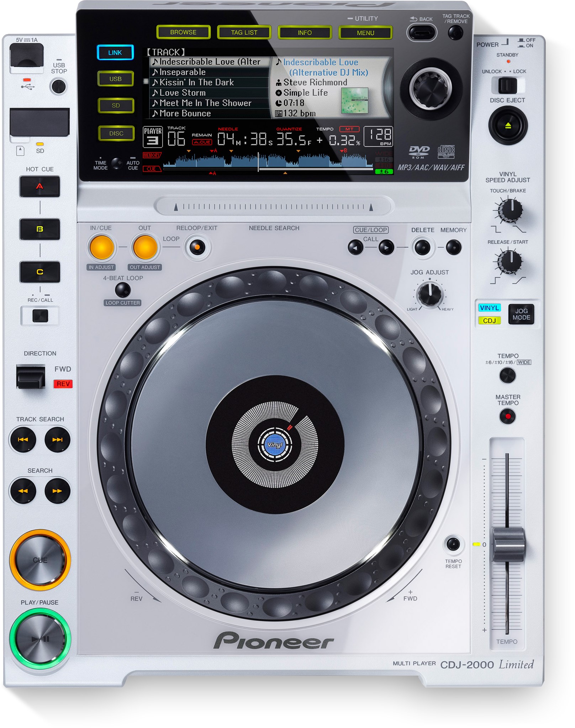Select the USB source button
This screenshot has height=728, width=575.
pos(115,79)
